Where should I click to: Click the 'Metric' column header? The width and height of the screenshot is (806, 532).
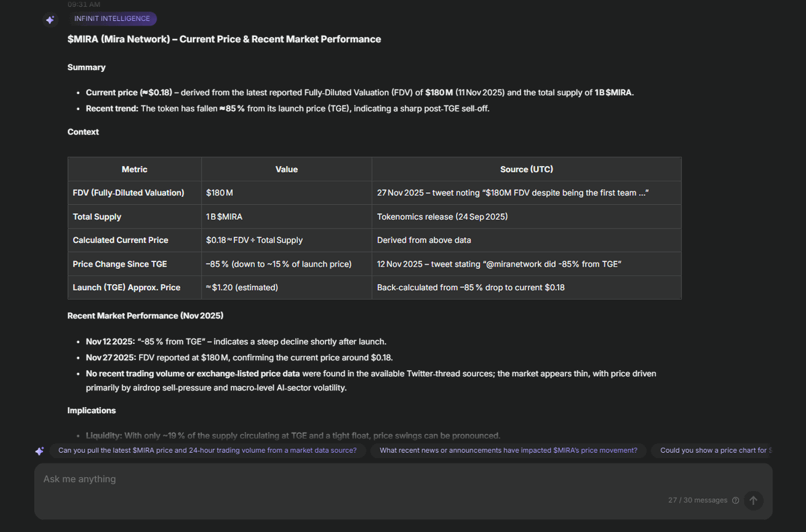[134, 169]
